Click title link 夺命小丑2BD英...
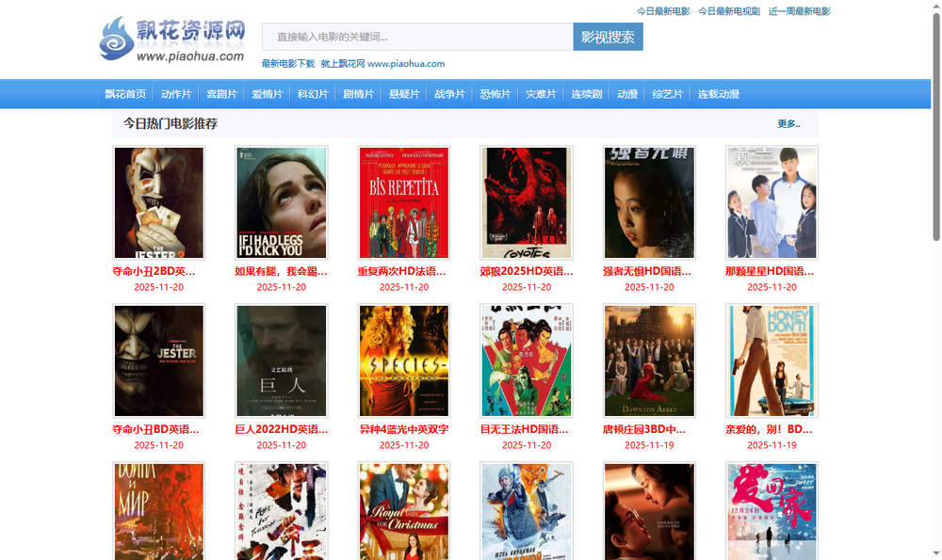Viewport: 942px width, 560px height. pyautogui.click(x=154, y=271)
